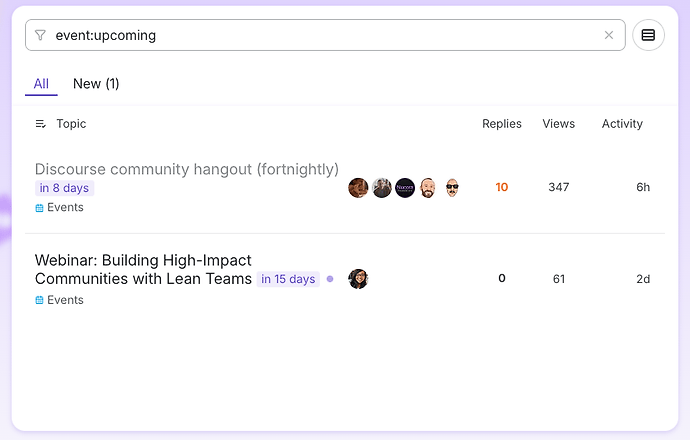
Task: Click the 61 views count
Action: 559,279
